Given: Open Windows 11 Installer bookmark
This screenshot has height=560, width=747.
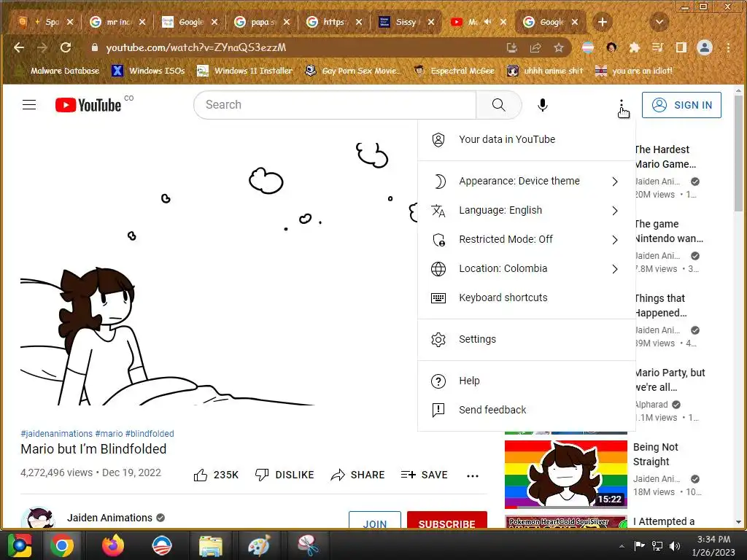Looking at the screenshot, I should tap(245, 71).
